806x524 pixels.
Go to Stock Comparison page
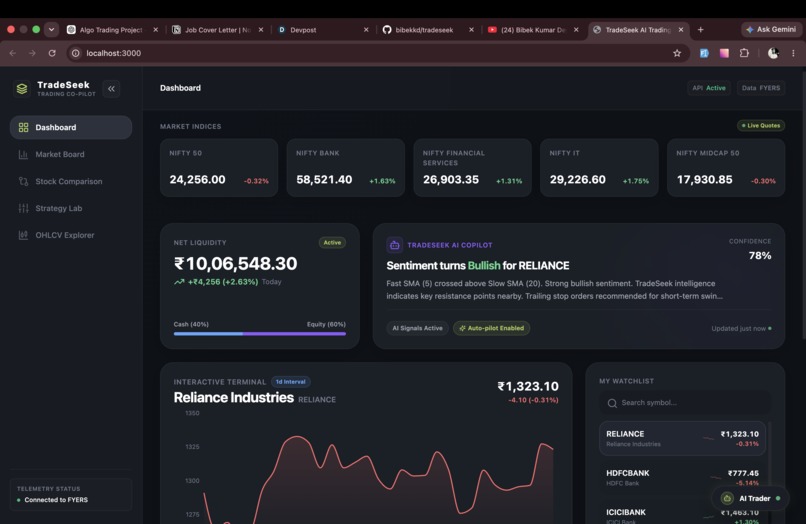pos(71,181)
